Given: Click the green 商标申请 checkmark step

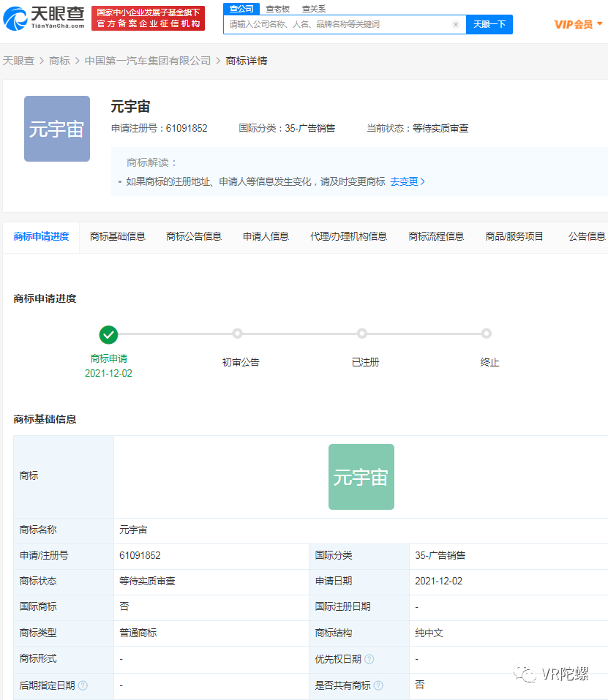Looking at the screenshot, I should (108, 334).
